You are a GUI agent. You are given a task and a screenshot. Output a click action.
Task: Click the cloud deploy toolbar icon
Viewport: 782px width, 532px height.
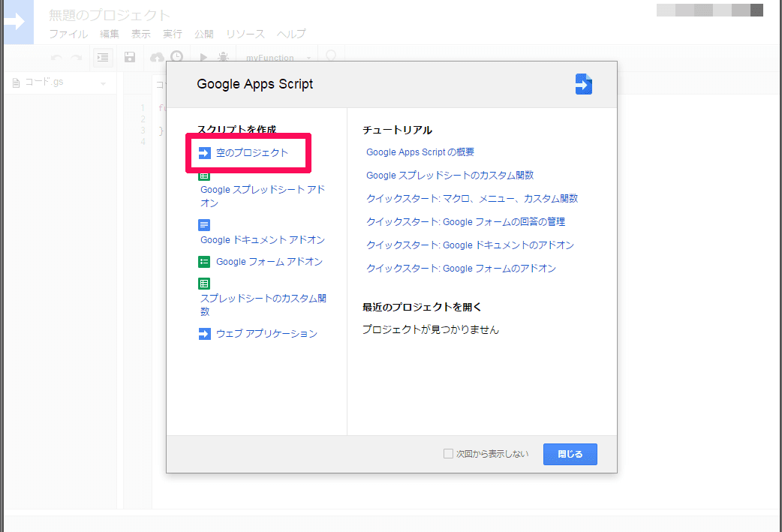(x=157, y=58)
